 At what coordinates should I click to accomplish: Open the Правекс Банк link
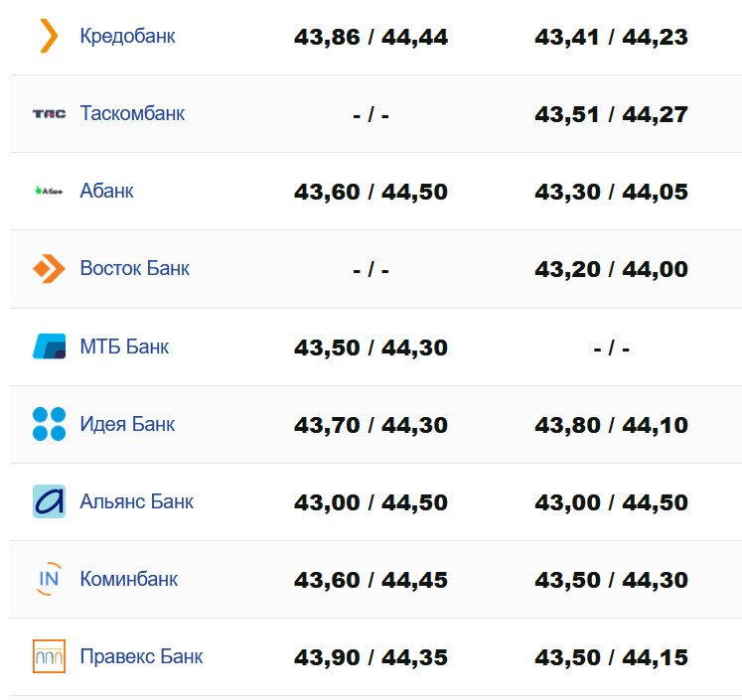[141, 656]
